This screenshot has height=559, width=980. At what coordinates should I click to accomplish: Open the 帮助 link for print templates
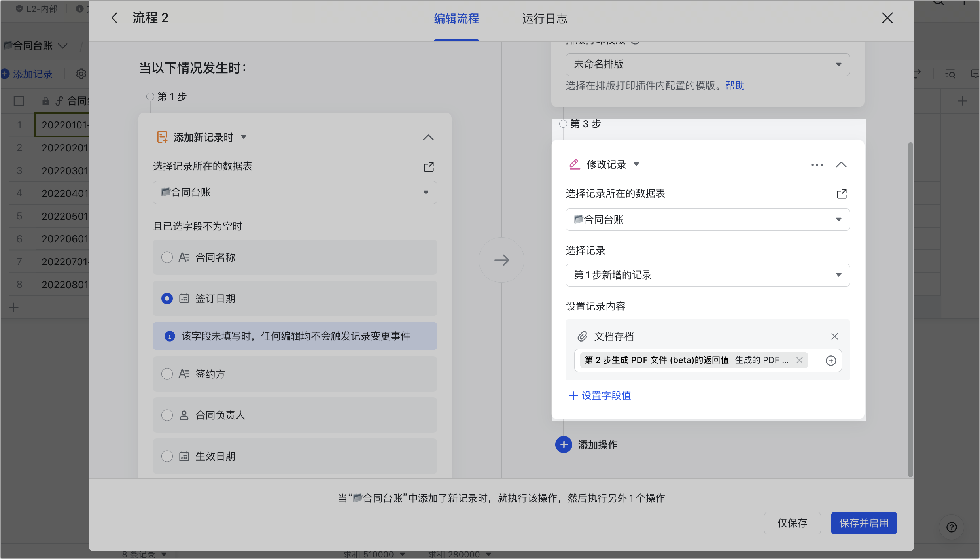(735, 85)
